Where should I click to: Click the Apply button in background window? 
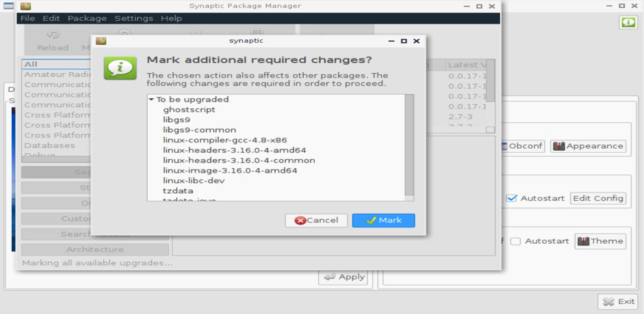pyautogui.click(x=343, y=277)
